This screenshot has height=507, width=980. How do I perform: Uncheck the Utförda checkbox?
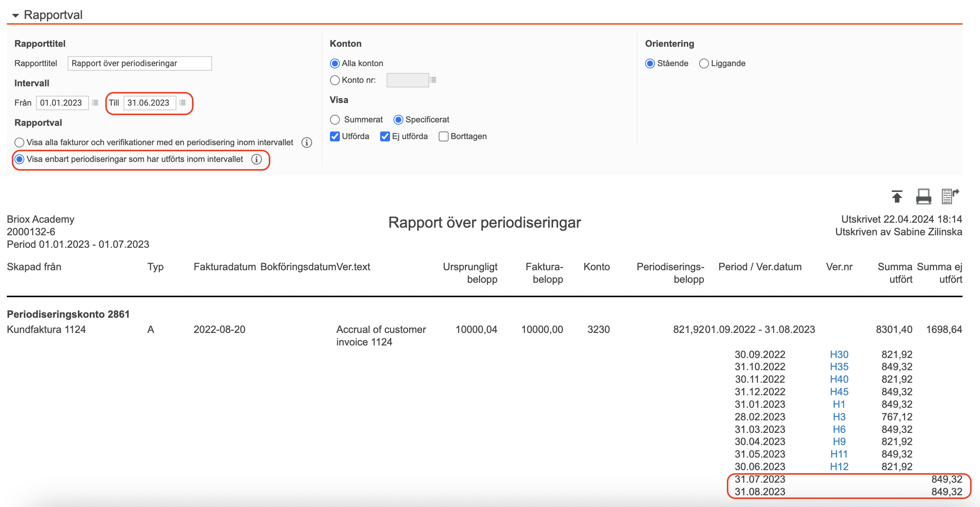[x=335, y=136]
